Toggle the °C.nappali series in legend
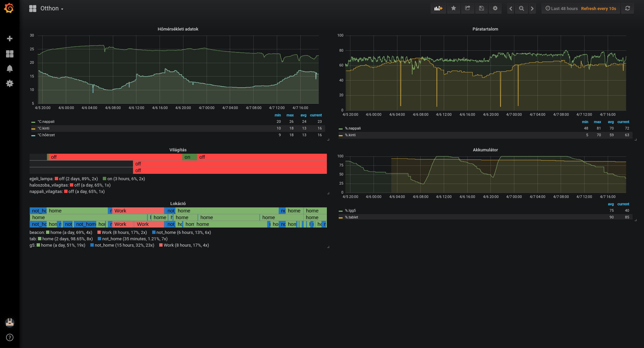This screenshot has height=348, width=644. (46, 122)
